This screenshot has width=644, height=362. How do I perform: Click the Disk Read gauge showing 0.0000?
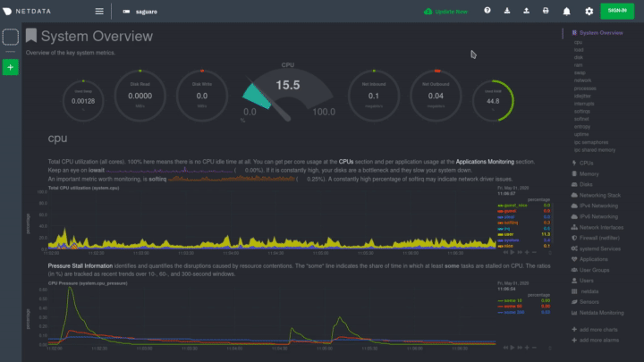tap(140, 96)
